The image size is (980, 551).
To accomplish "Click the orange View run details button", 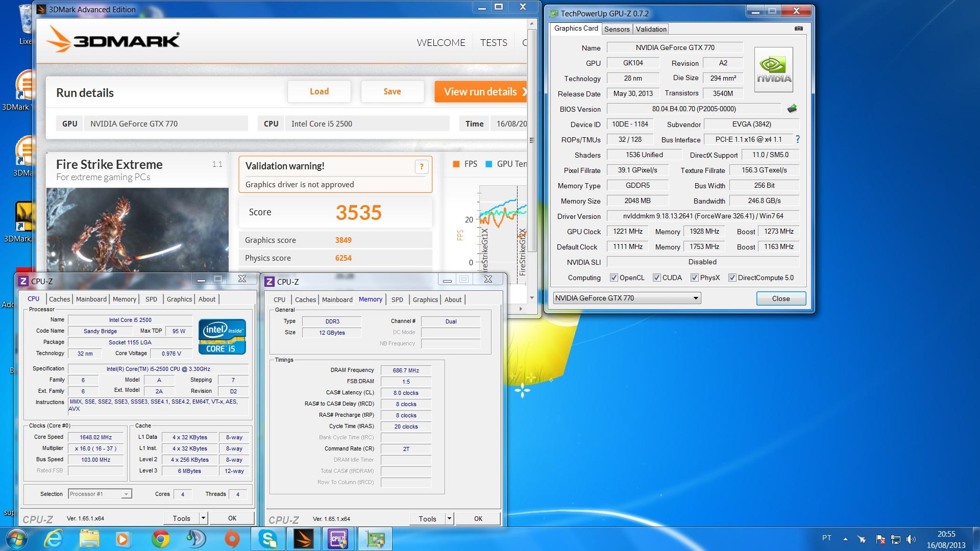I will [x=481, y=91].
